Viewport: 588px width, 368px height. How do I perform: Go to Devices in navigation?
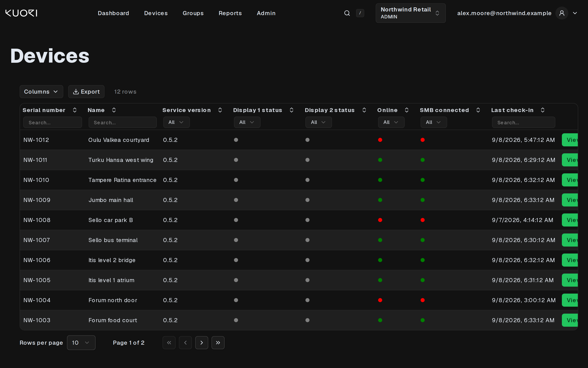pos(156,13)
